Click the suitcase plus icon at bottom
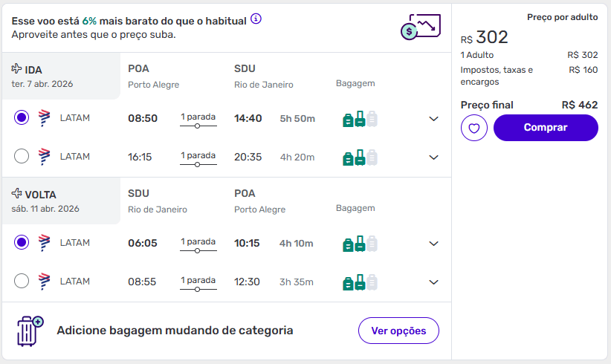This screenshot has height=364, width=611. click(30, 331)
